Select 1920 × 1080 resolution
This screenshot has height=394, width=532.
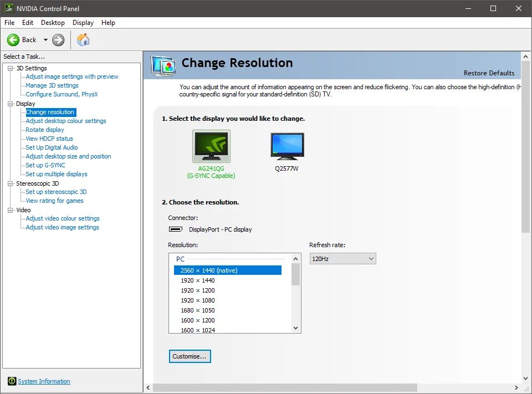198,300
